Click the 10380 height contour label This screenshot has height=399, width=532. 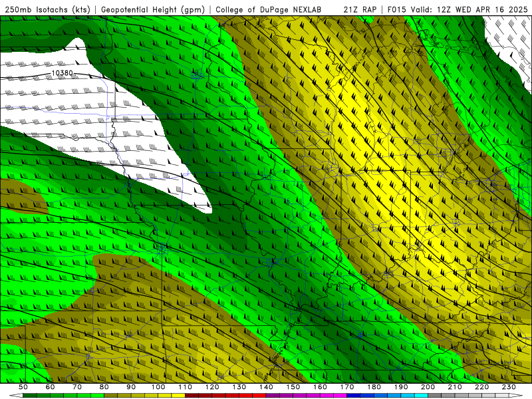click(62, 73)
